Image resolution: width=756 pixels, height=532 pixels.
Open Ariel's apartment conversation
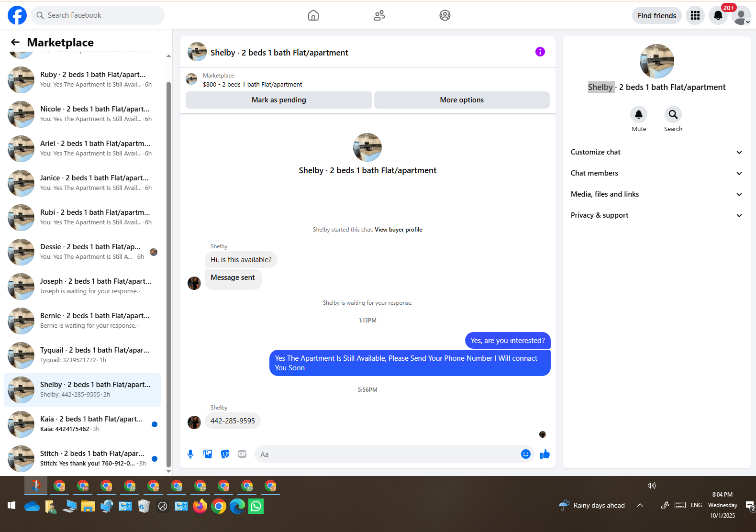tap(82, 148)
